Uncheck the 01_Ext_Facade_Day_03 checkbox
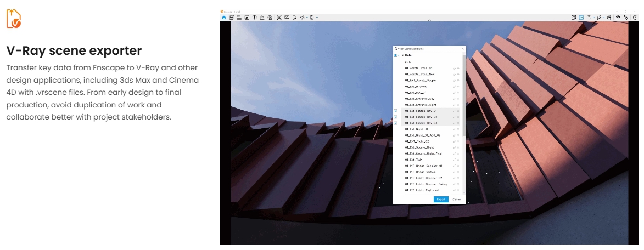 (x=395, y=117)
